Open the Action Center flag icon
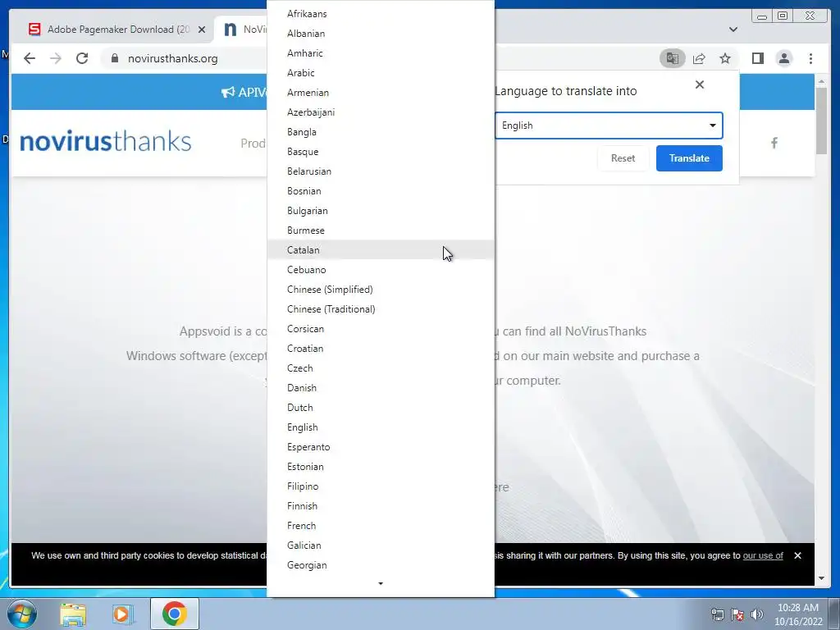The image size is (840, 630). [737, 614]
